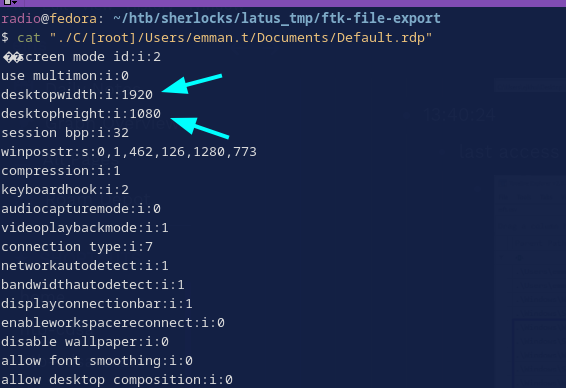Click the connection type:i:7 line
Screen dimensions: 566x388
click(x=77, y=247)
